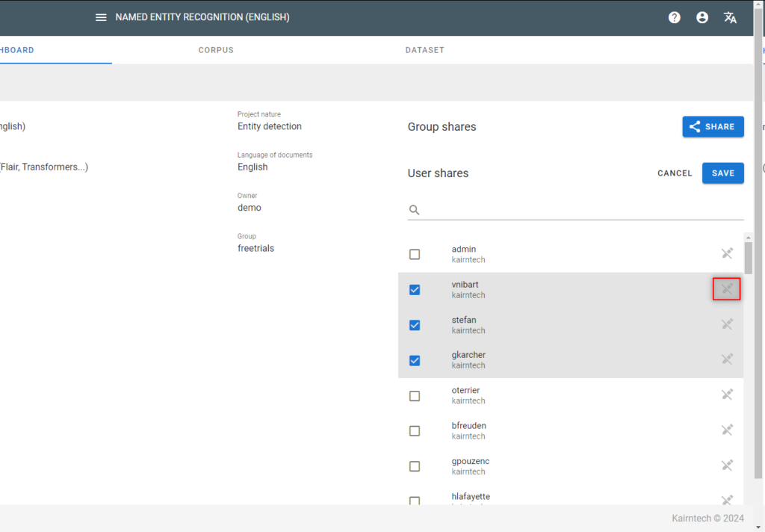The height and width of the screenshot is (532, 765).
Task: Click the user list scrollbar thumb
Action: (x=749, y=259)
